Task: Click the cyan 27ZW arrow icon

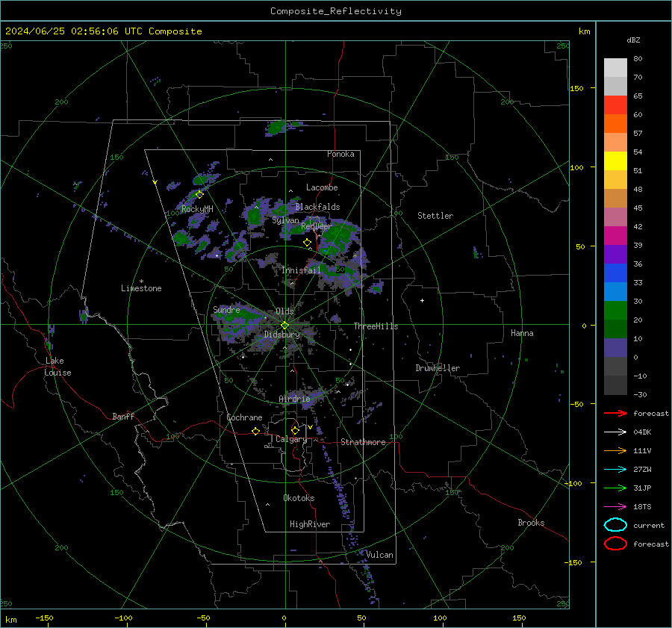Action: pos(615,470)
